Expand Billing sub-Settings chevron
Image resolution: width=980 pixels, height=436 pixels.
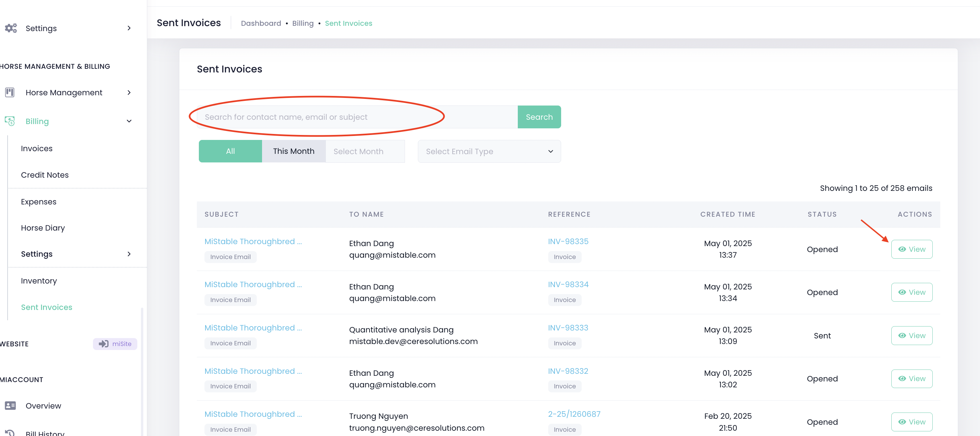(129, 254)
